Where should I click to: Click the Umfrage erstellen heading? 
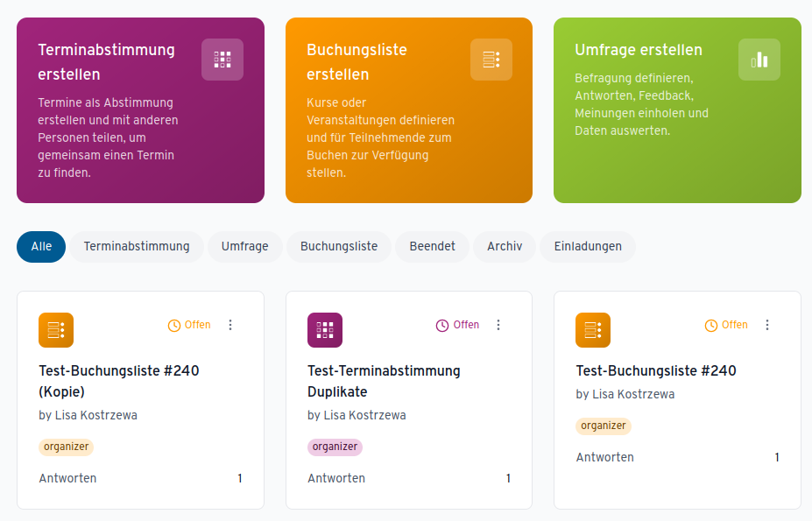coord(639,50)
